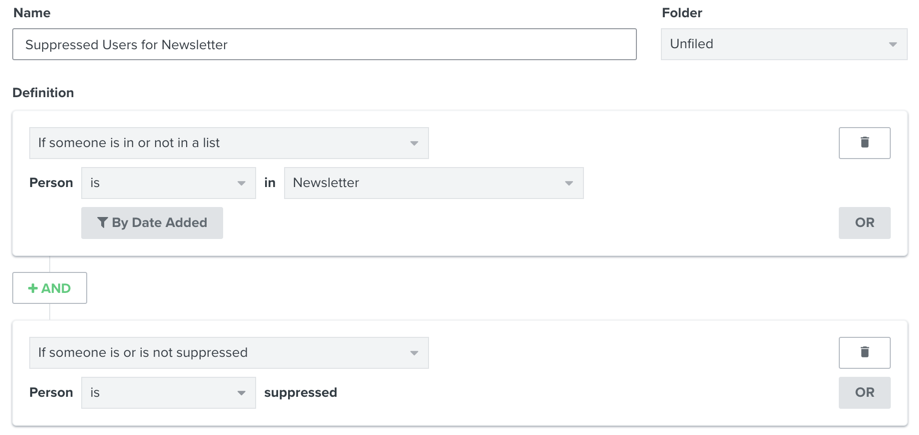The height and width of the screenshot is (435, 919).
Task: Click the Folder dropdown arrow
Action: 893,44
